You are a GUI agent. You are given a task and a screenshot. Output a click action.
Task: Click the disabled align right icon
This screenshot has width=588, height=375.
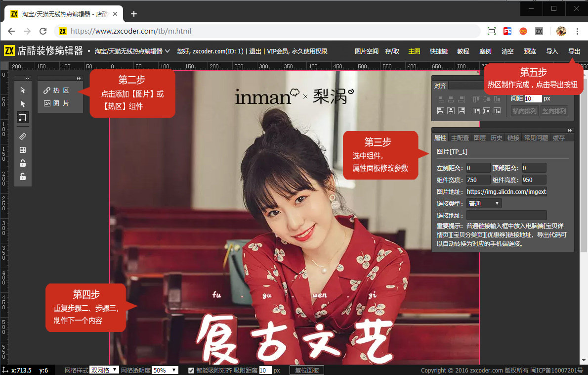tap(462, 99)
